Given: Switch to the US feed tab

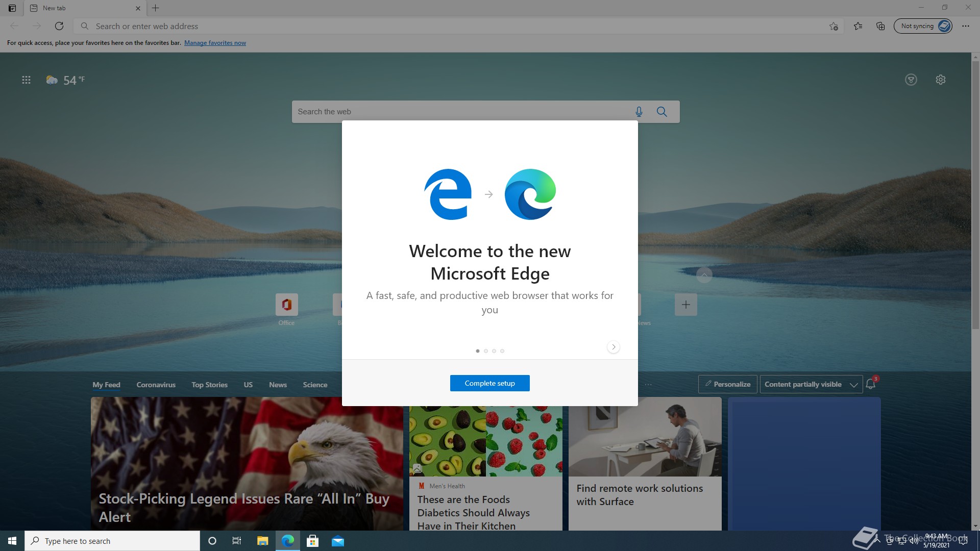Looking at the screenshot, I should [248, 385].
